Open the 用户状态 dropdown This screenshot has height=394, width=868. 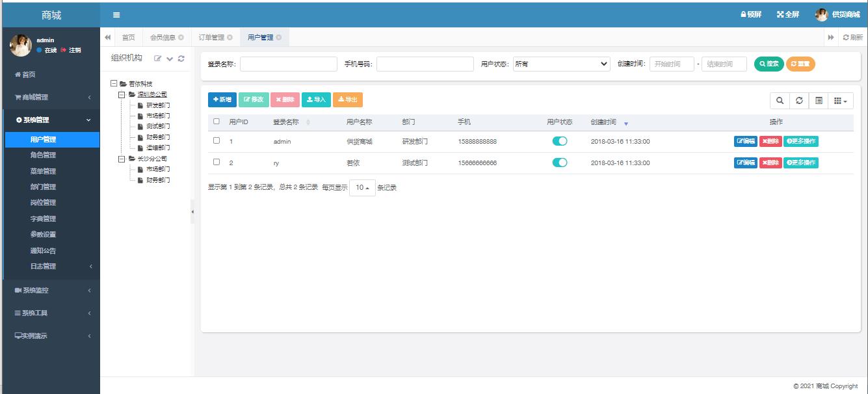(561, 64)
